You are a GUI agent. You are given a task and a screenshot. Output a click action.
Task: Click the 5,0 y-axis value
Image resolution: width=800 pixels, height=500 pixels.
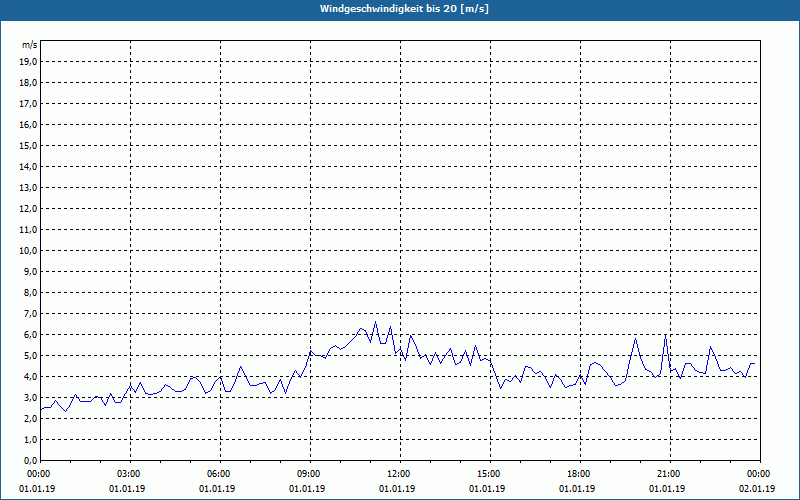coord(30,356)
